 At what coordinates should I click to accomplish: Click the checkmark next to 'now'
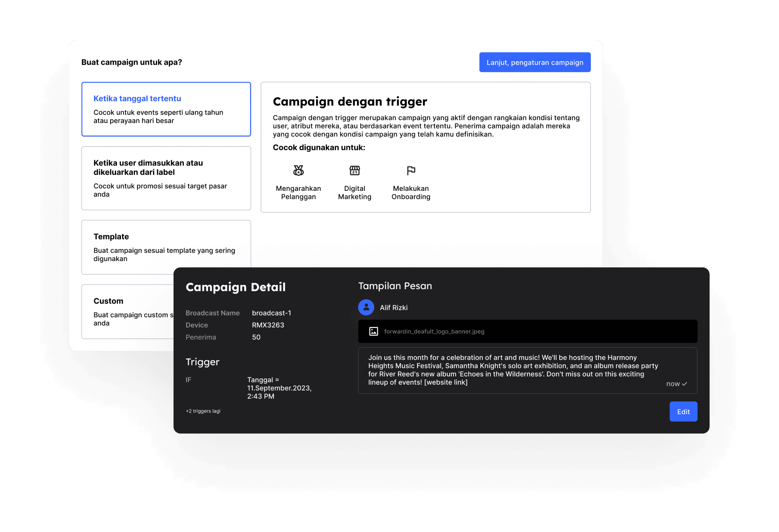[684, 384]
